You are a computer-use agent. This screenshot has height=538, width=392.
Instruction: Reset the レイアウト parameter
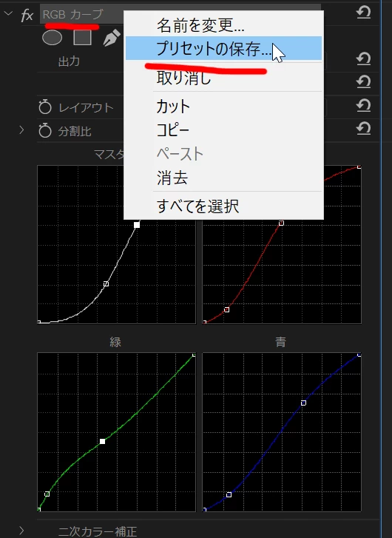[364, 105]
